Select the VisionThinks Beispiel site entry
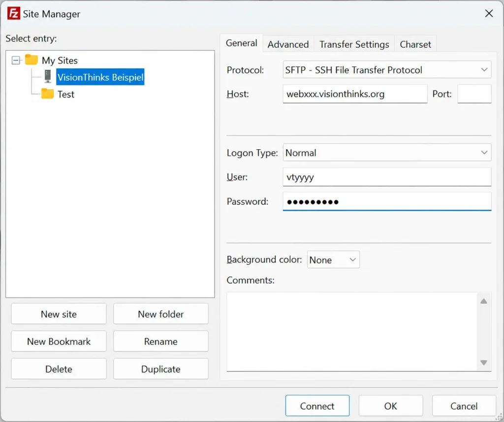The width and height of the screenshot is (504, 422). tap(100, 77)
